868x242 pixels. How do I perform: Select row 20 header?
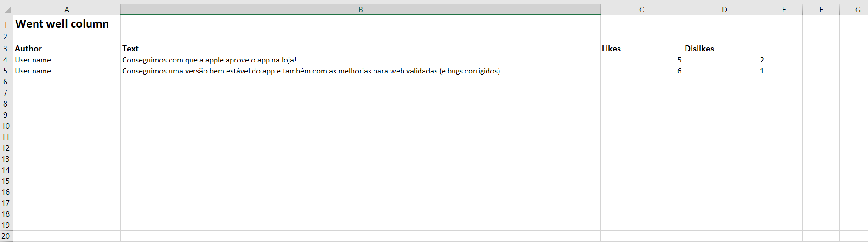point(6,236)
